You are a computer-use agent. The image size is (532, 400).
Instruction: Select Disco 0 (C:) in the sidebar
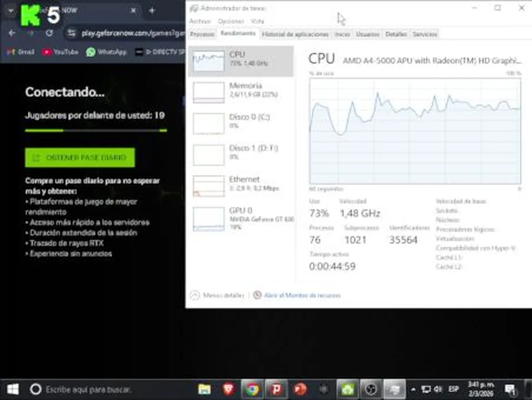tap(241, 123)
